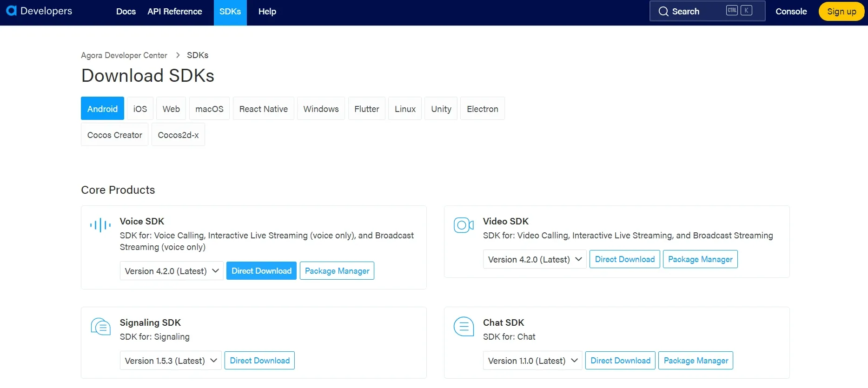Open the Console link
868x388 pixels.
(x=791, y=12)
